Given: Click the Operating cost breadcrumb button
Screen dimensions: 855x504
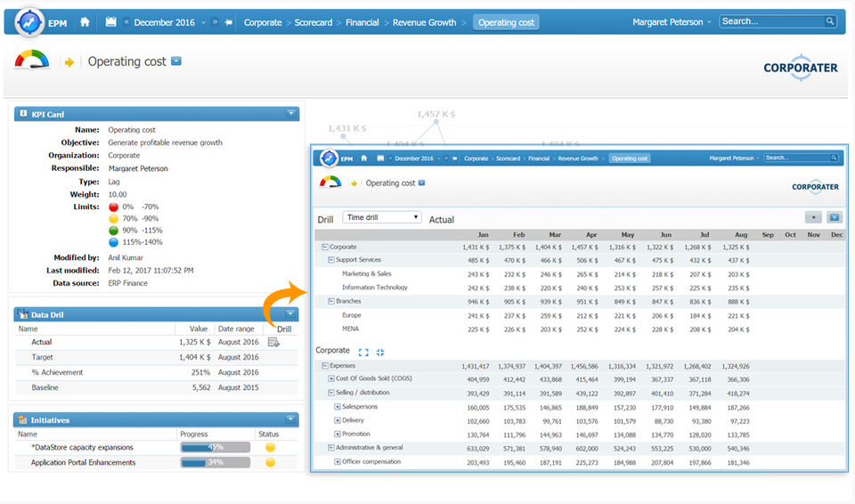Looking at the screenshot, I should pos(506,22).
